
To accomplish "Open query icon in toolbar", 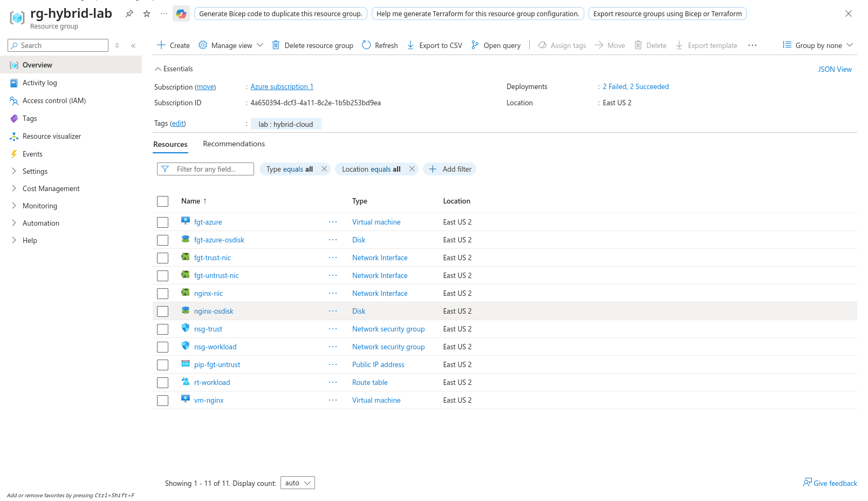I will coord(475,45).
